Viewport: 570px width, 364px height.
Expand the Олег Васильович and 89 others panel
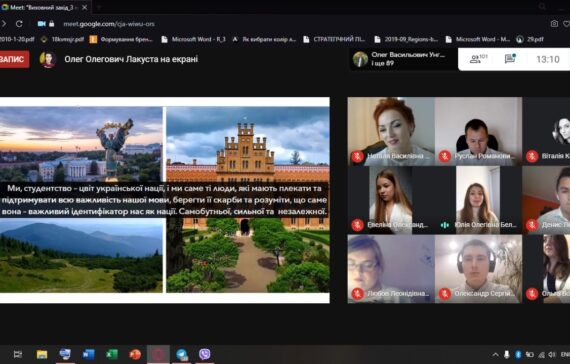(403, 59)
